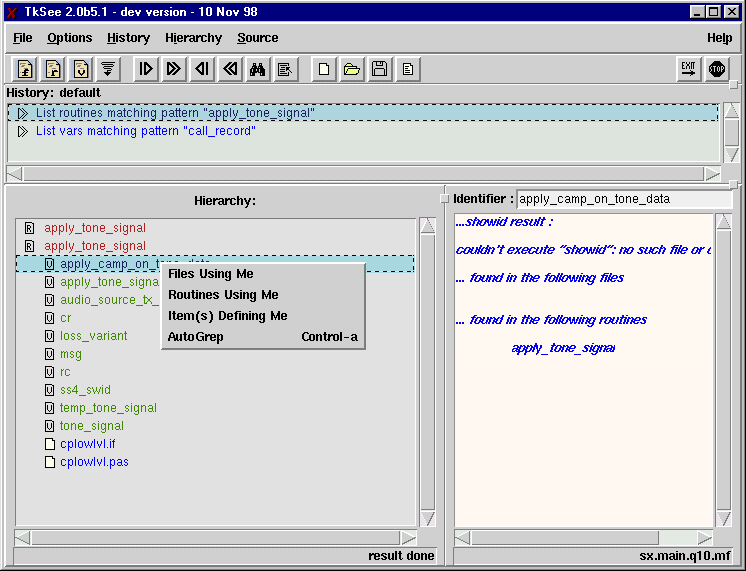
Task: Click the V icon beside ss4_swid
Action: click(49, 390)
